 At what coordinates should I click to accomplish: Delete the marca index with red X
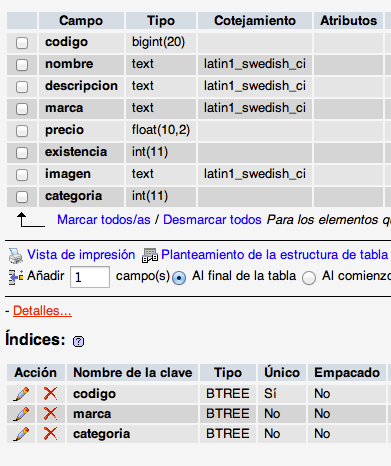[x=50, y=414]
